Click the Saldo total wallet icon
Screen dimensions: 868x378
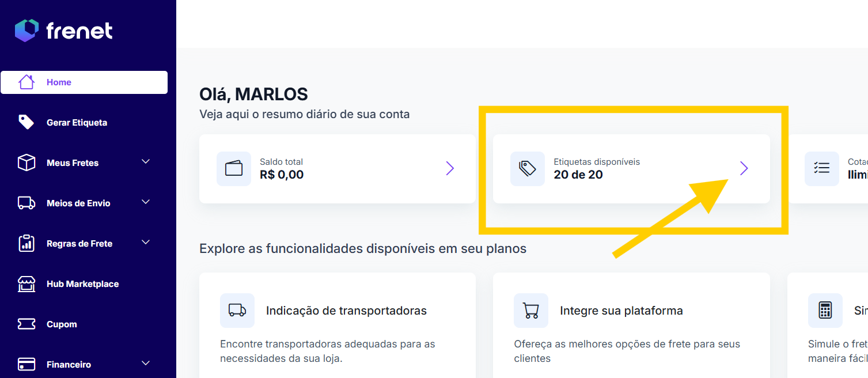pos(234,169)
